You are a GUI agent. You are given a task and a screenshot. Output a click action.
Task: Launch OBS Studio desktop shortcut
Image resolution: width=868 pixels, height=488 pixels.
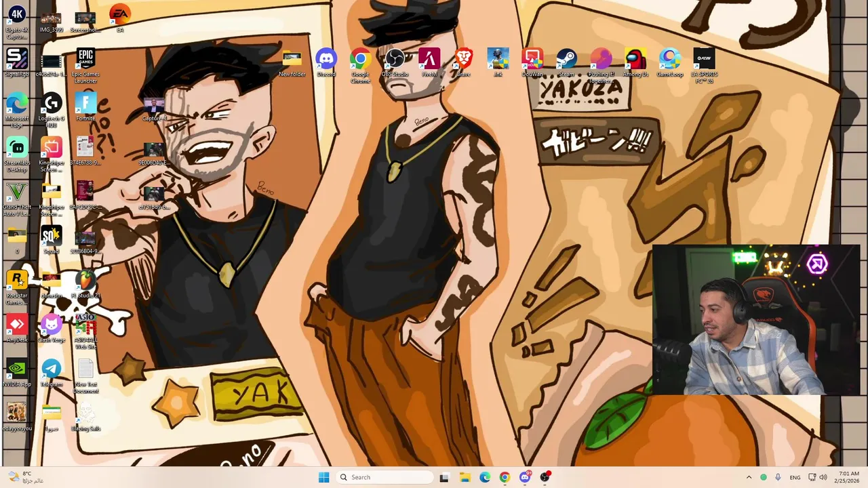(395, 62)
